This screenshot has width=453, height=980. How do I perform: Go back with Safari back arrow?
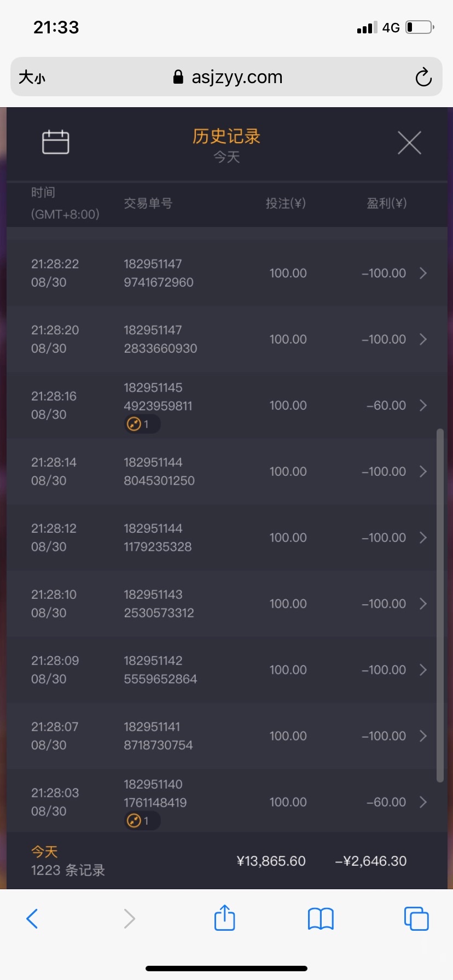[x=33, y=919]
